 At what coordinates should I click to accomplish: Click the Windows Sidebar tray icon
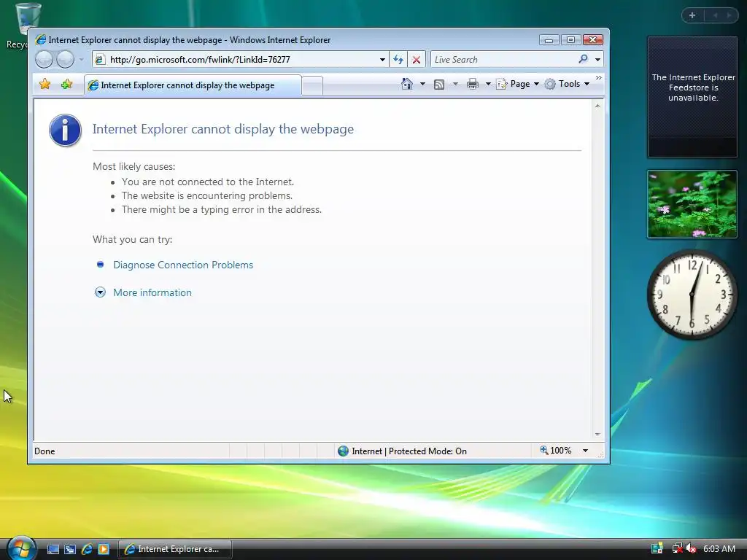tap(657, 548)
